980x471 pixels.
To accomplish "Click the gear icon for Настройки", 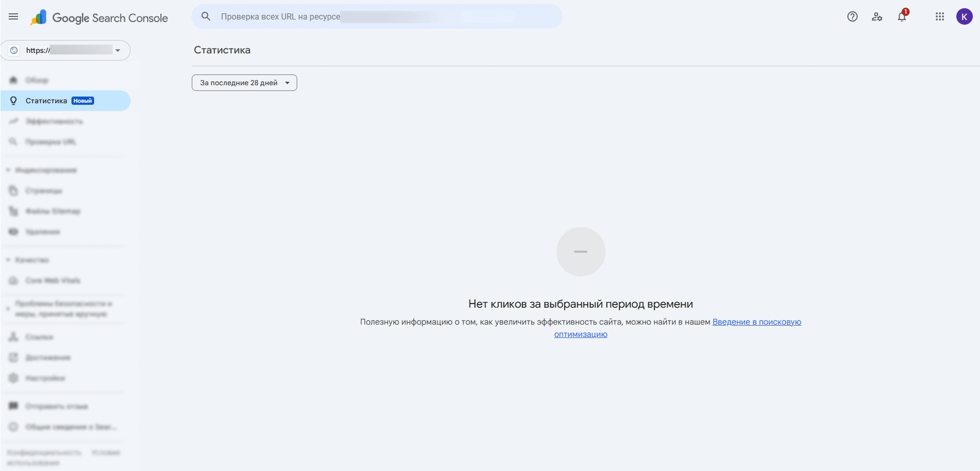I will [x=13, y=378].
